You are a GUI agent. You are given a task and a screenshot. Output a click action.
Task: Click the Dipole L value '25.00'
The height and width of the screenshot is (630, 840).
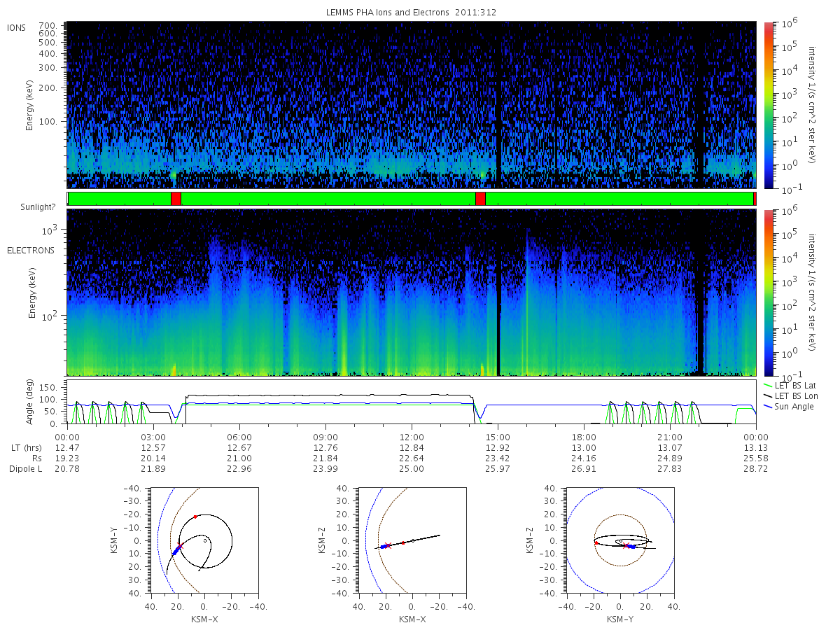tap(412, 468)
